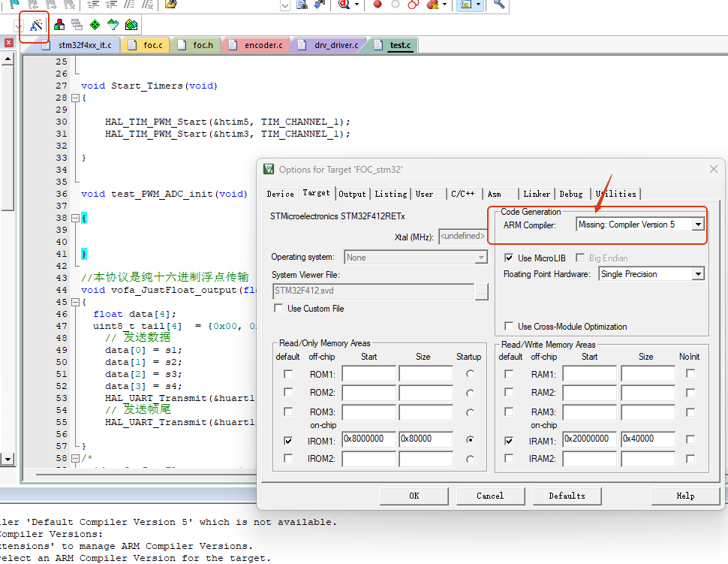Switch to Output tab
The image size is (728, 564).
pyautogui.click(x=352, y=195)
